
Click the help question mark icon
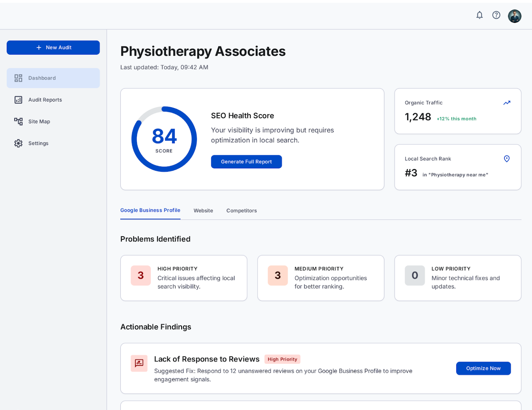pos(496,15)
